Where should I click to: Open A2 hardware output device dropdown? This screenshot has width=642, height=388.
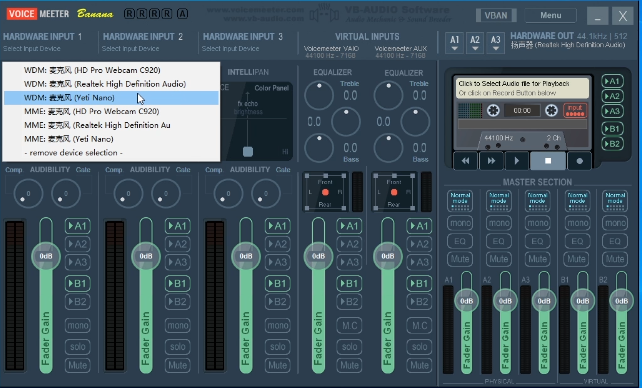pos(475,43)
